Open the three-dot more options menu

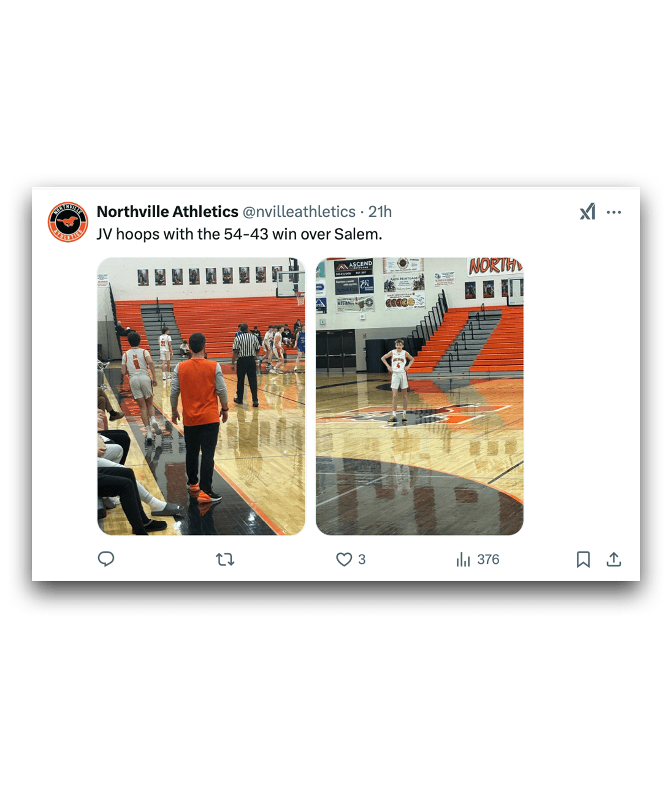click(x=614, y=212)
